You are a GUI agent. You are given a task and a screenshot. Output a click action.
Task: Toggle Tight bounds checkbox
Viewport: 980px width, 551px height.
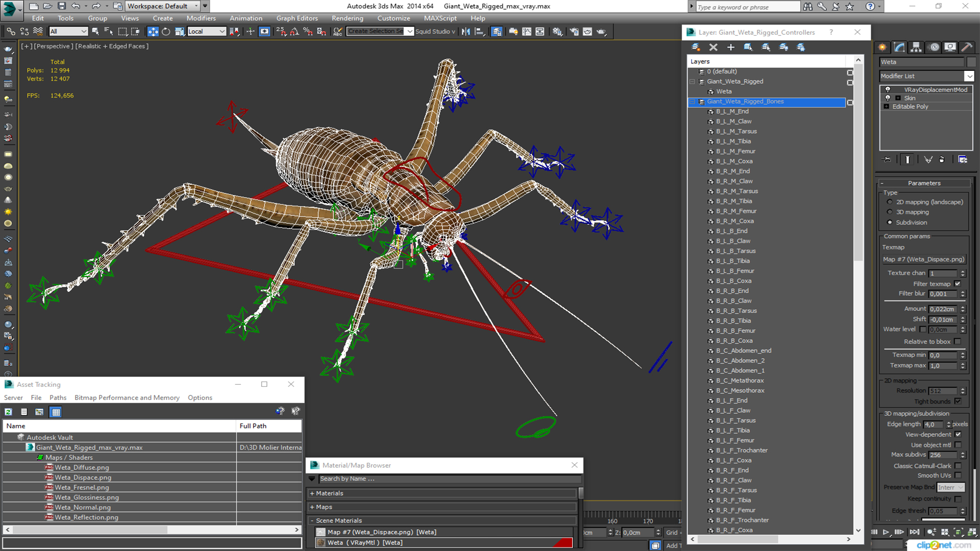pos(958,402)
